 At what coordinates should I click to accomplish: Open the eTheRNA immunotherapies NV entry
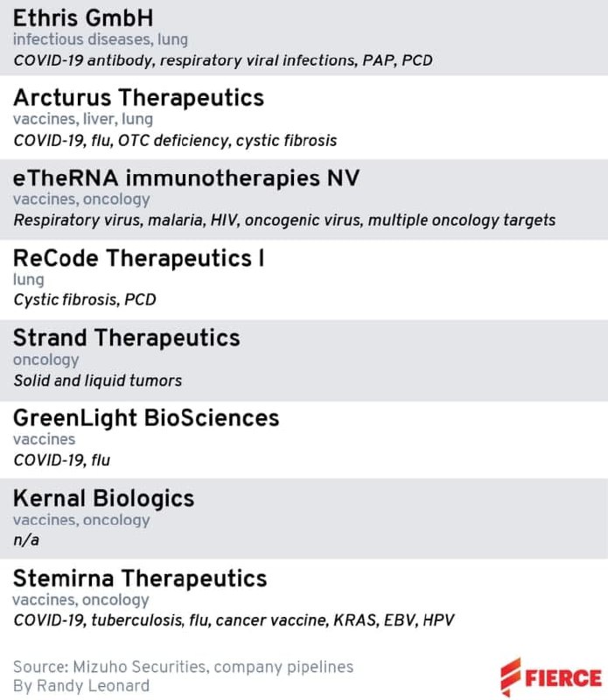pyautogui.click(x=186, y=178)
